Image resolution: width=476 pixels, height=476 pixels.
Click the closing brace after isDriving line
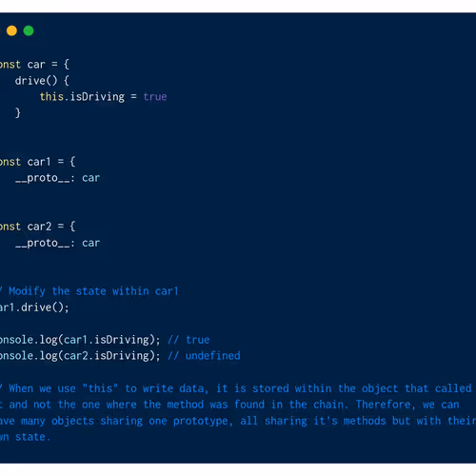[x=18, y=113]
